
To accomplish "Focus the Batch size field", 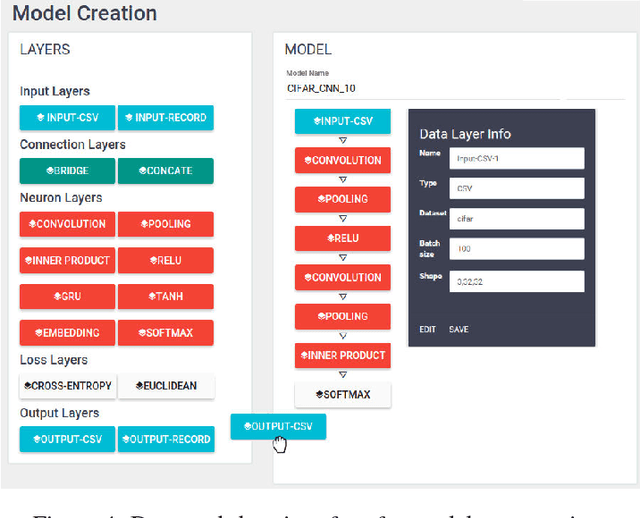I will [x=517, y=249].
